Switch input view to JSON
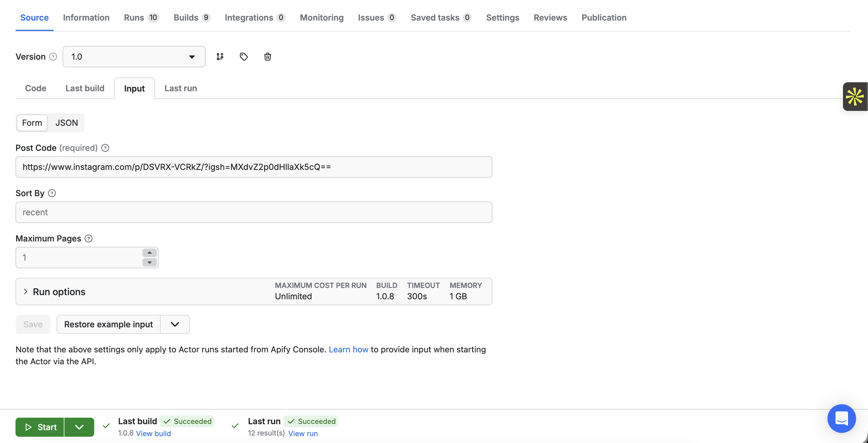Viewport: 868px width, 443px height. pyautogui.click(x=66, y=123)
